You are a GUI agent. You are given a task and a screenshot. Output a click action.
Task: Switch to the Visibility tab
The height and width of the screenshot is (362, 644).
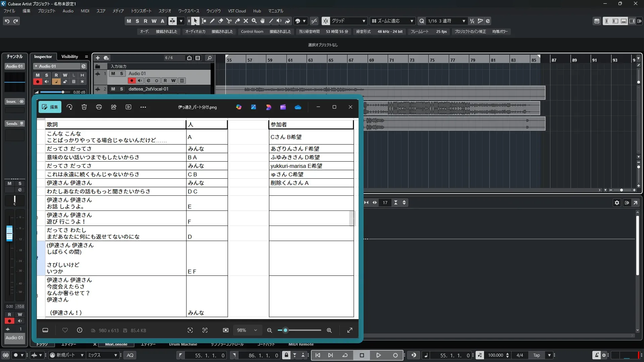69,57
